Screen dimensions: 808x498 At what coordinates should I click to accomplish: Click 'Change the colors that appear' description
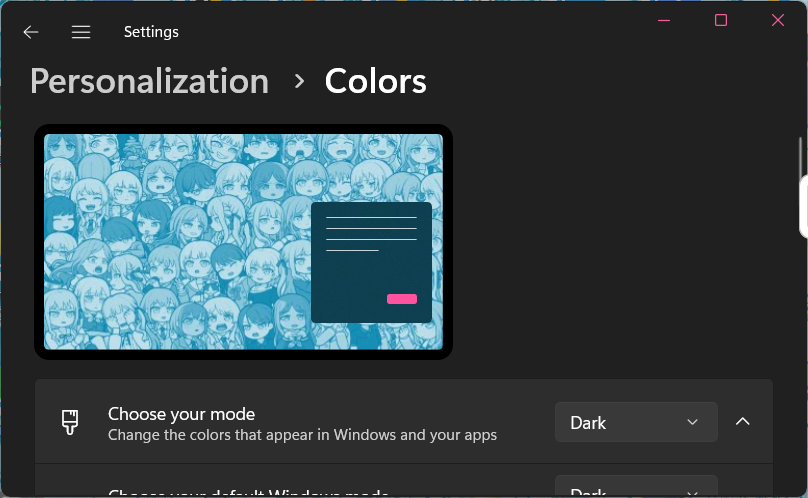[302, 435]
